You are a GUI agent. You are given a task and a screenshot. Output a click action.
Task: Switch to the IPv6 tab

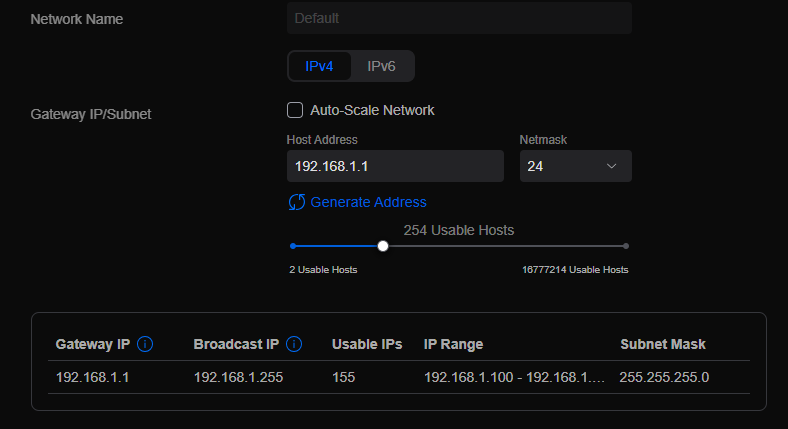click(381, 66)
